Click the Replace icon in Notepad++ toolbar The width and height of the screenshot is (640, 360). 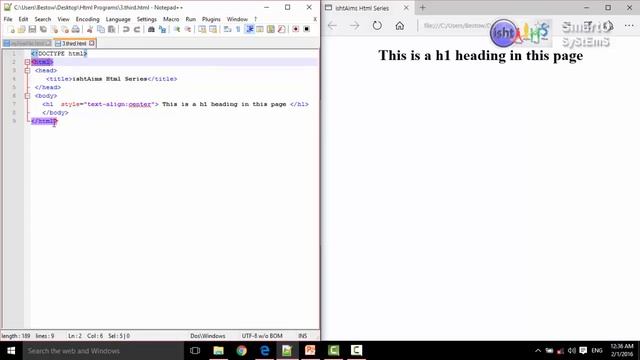pyautogui.click(x=162, y=29)
